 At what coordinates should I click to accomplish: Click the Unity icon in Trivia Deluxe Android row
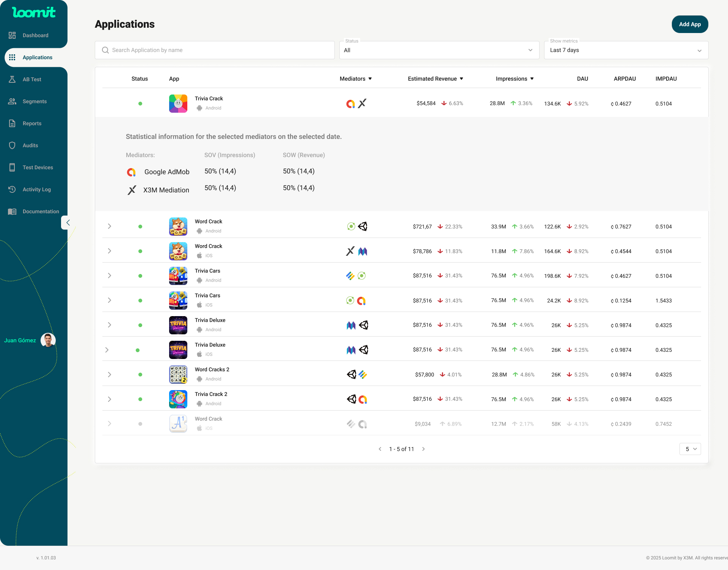coord(364,325)
